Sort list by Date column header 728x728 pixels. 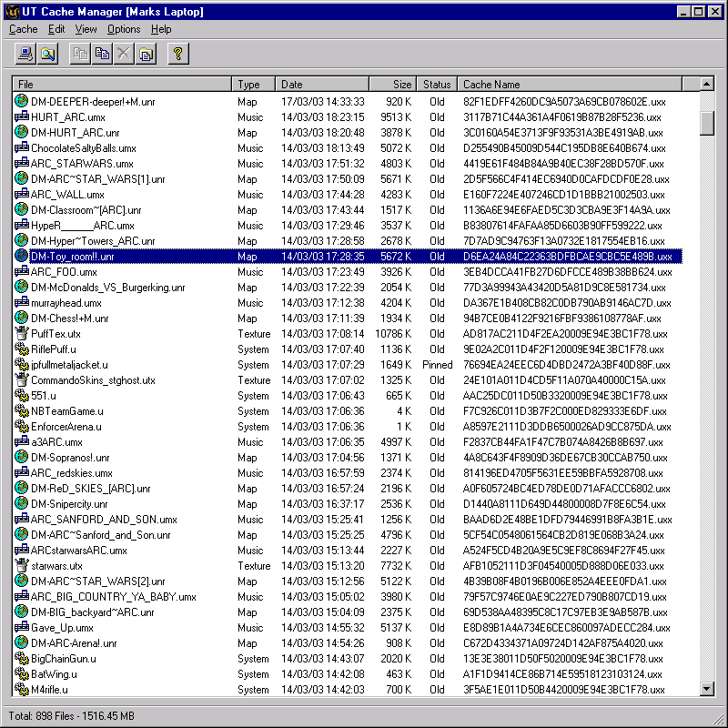(322, 85)
